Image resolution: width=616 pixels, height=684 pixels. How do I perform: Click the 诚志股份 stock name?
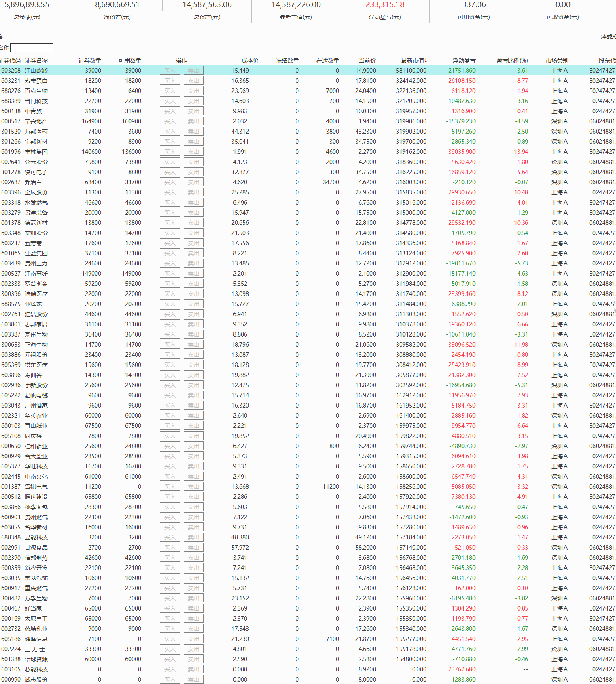coord(36,680)
